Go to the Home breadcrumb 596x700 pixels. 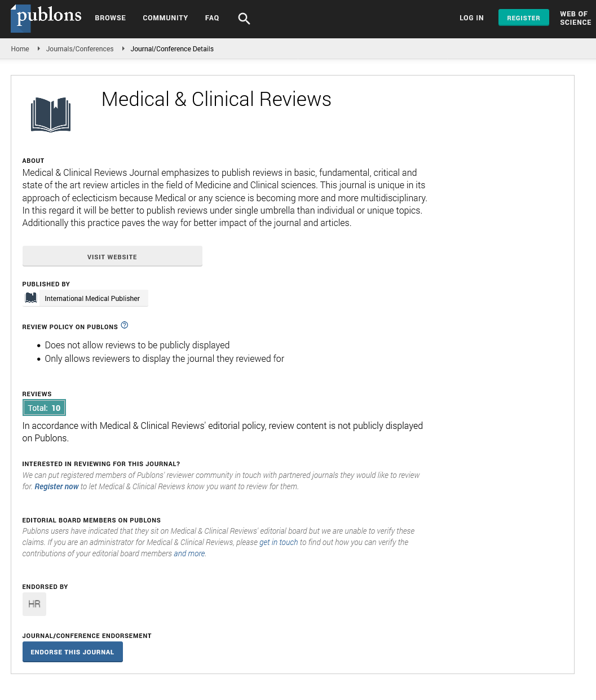[20, 49]
